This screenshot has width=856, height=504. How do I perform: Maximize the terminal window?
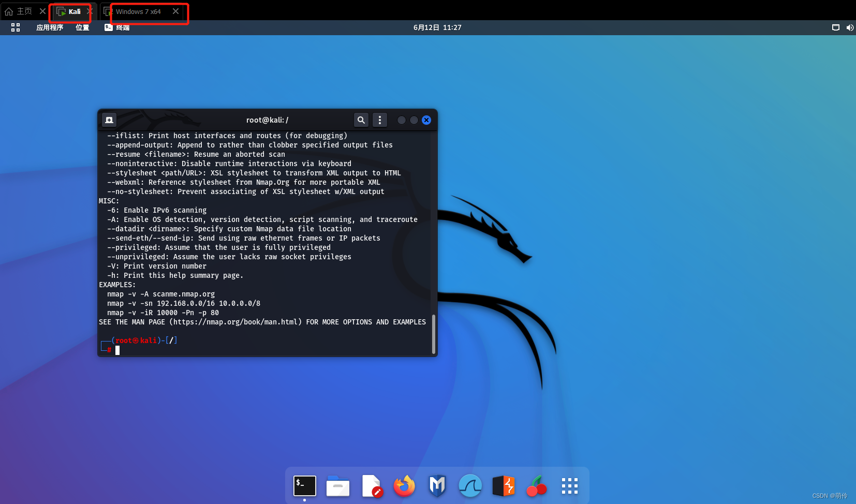414,120
